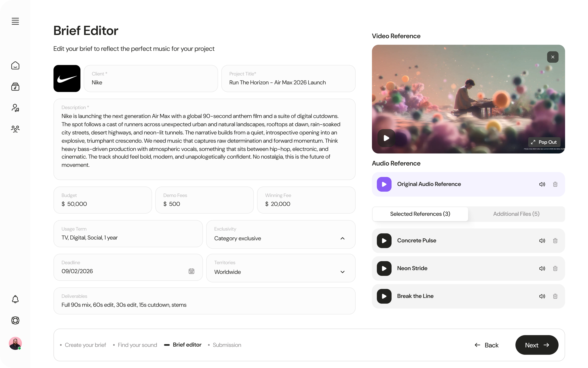The height and width of the screenshot is (368, 588).
Task: Switch to the Additional Files (5) tab
Action: point(516,214)
